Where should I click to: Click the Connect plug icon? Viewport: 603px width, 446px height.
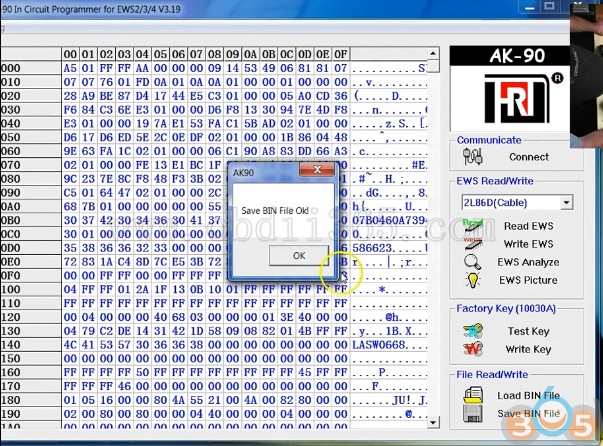pyautogui.click(x=473, y=157)
